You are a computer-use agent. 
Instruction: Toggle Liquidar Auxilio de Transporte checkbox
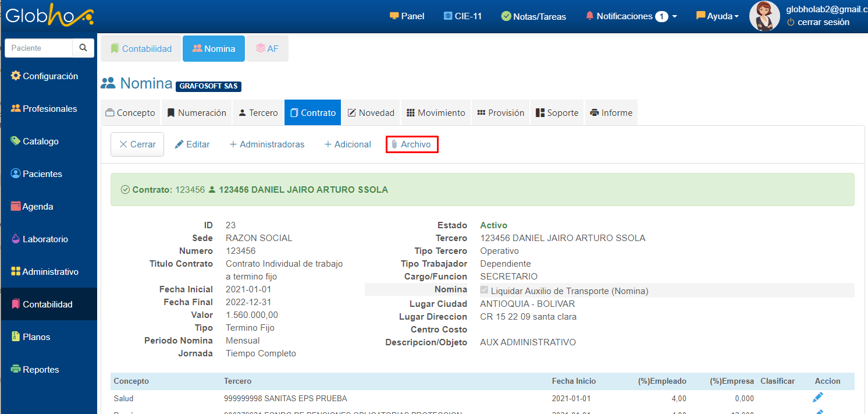tap(484, 290)
